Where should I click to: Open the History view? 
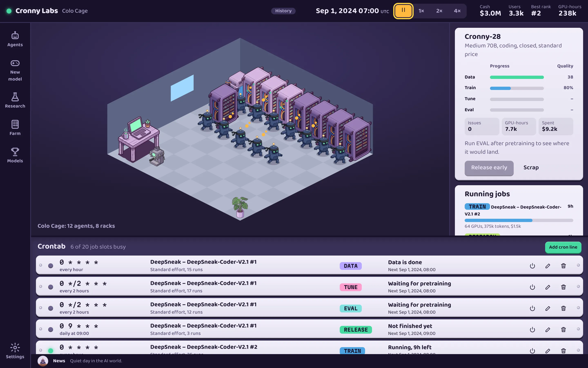point(283,11)
